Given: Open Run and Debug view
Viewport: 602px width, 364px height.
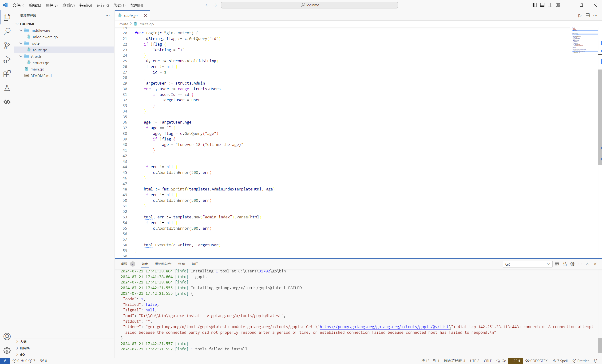Looking at the screenshot, I should click(7, 59).
